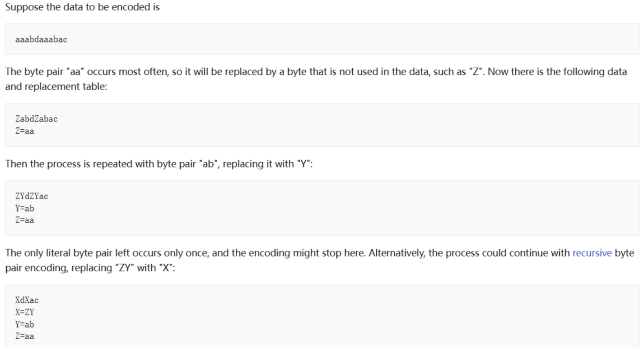Click "Z=aa" in the XdXac code block

(24, 336)
